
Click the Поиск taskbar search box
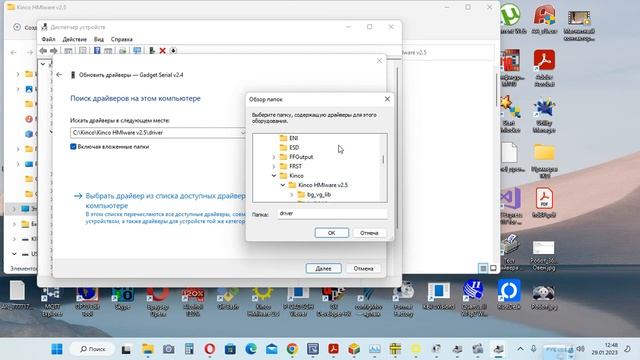[93, 349]
